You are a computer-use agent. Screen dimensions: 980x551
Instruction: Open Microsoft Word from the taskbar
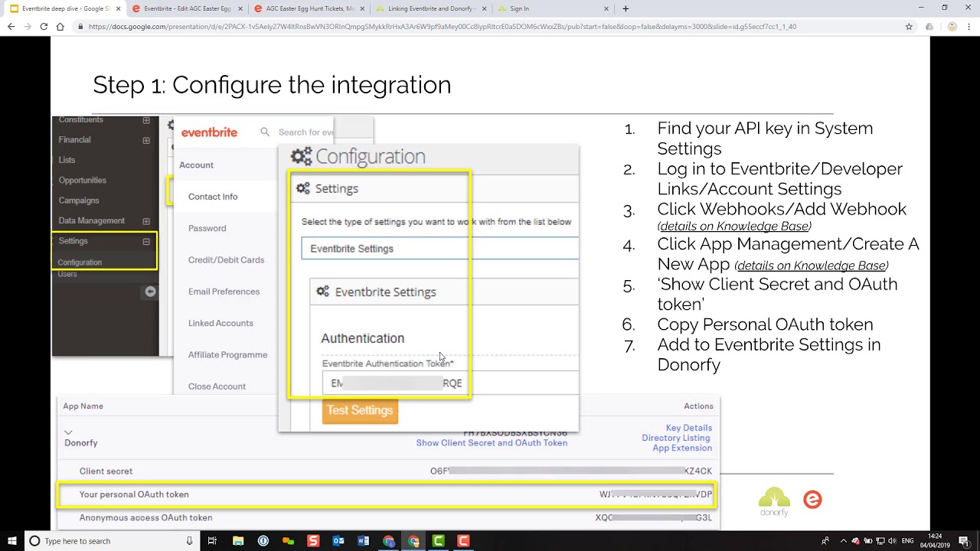[364, 541]
